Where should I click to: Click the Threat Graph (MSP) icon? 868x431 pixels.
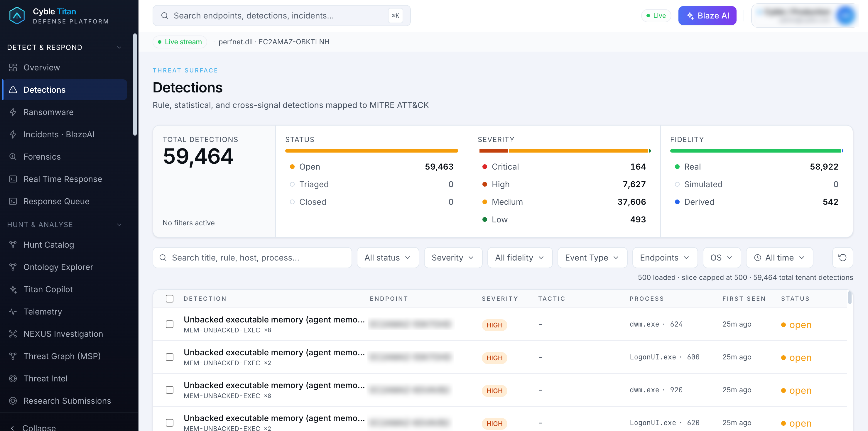coord(13,356)
